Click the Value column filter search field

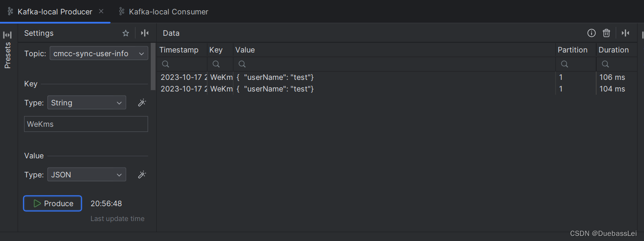tap(394, 64)
